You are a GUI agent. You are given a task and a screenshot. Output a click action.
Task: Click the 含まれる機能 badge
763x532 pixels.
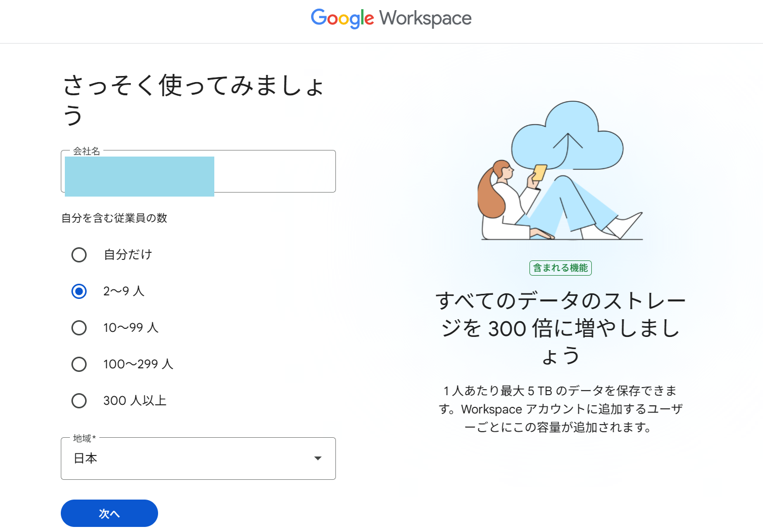click(x=560, y=268)
